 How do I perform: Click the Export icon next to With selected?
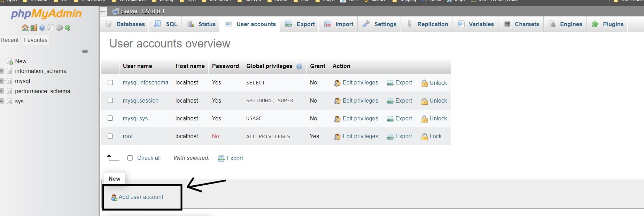tap(221, 158)
